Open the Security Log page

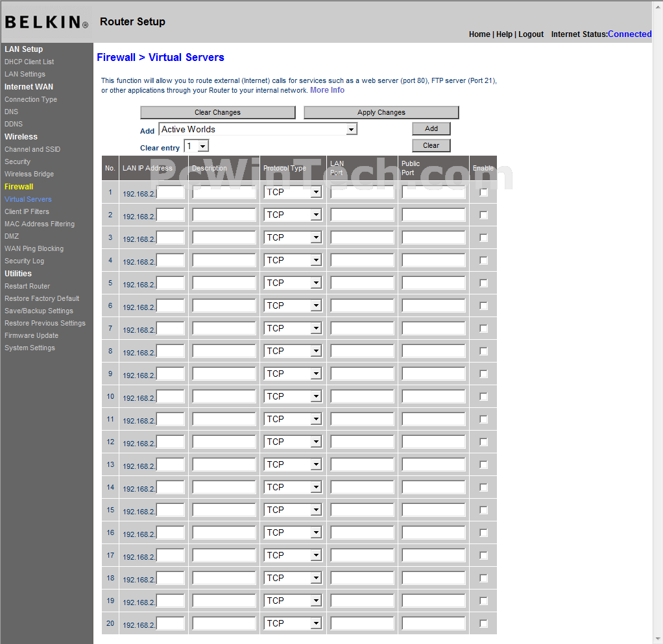coord(24,261)
